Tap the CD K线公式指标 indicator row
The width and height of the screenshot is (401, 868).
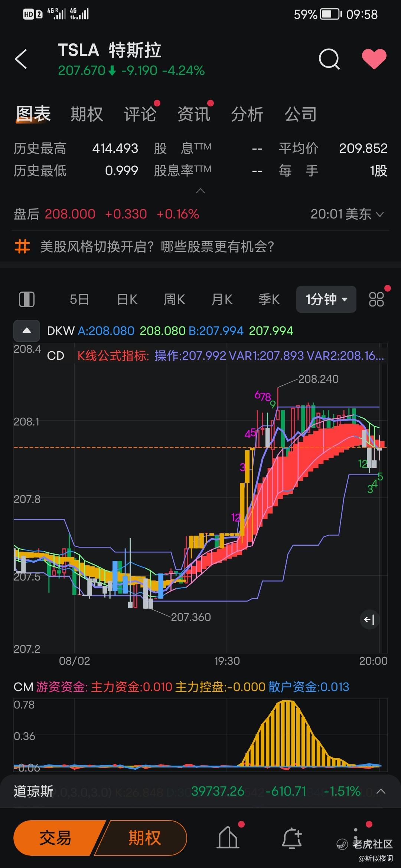pyautogui.click(x=215, y=355)
